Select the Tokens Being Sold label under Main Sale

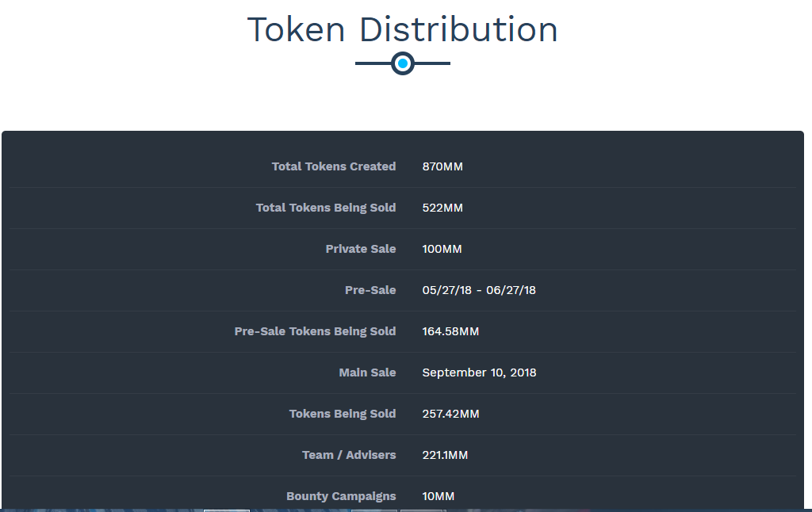pos(343,414)
